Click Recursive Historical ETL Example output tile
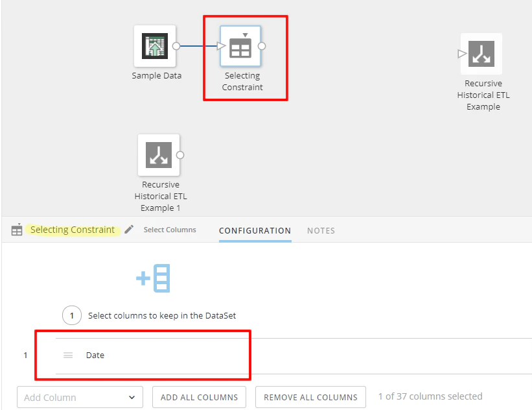 pyautogui.click(x=481, y=54)
